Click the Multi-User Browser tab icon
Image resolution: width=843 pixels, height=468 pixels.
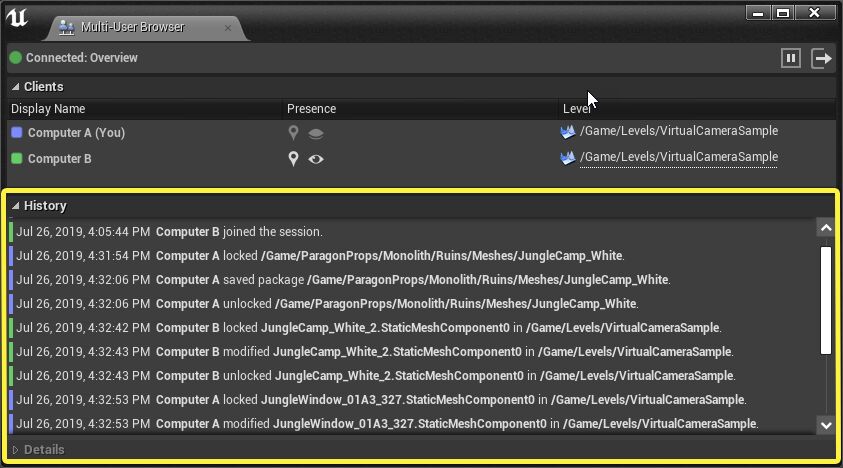pos(67,27)
